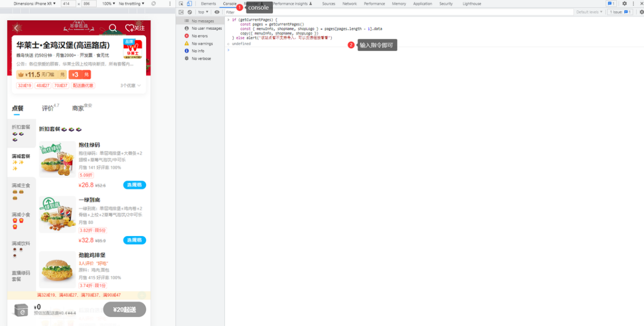Click the shopping cart box icon
The image size is (644, 326).
point(21,310)
